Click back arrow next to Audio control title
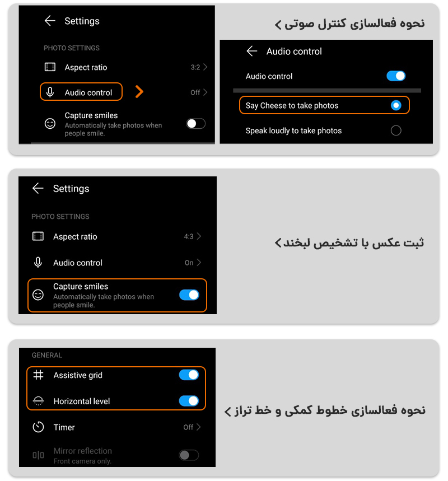Viewport: 448px width, 481px height. tap(251, 51)
